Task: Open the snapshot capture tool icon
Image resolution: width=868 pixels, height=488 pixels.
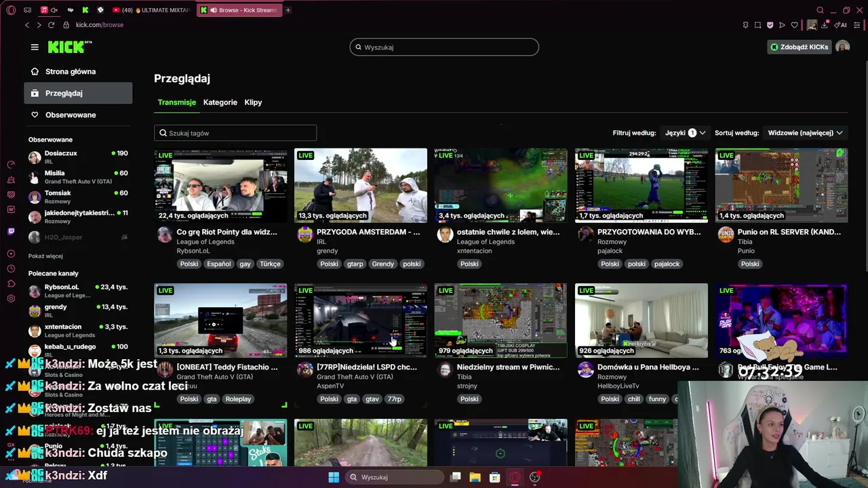Action: click(x=757, y=25)
